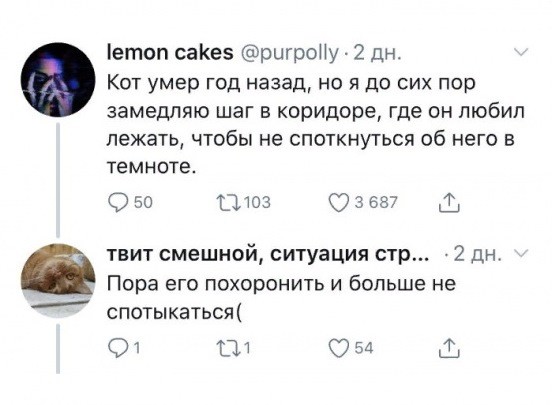Screen dimensions: 552x405
Task: Reply to the tweet with 1 comment
Action: click(x=117, y=349)
